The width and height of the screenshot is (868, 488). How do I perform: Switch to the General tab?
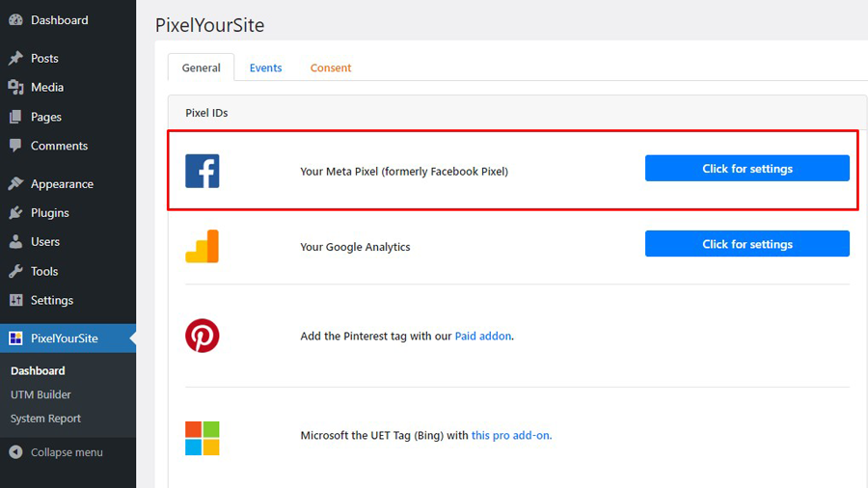[201, 68]
